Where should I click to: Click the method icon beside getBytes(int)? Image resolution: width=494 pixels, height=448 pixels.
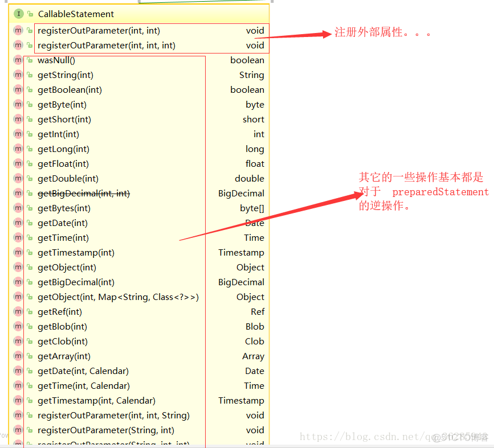18,208
